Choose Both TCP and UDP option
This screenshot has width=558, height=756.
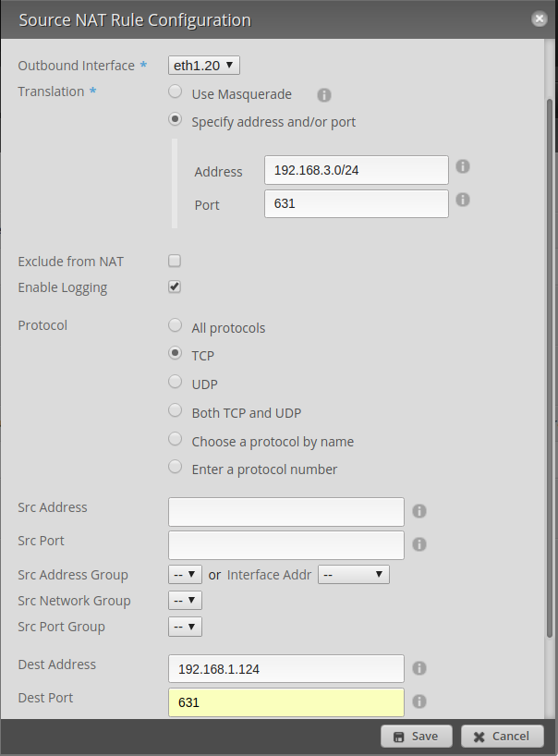pyautogui.click(x=175, y=411)
